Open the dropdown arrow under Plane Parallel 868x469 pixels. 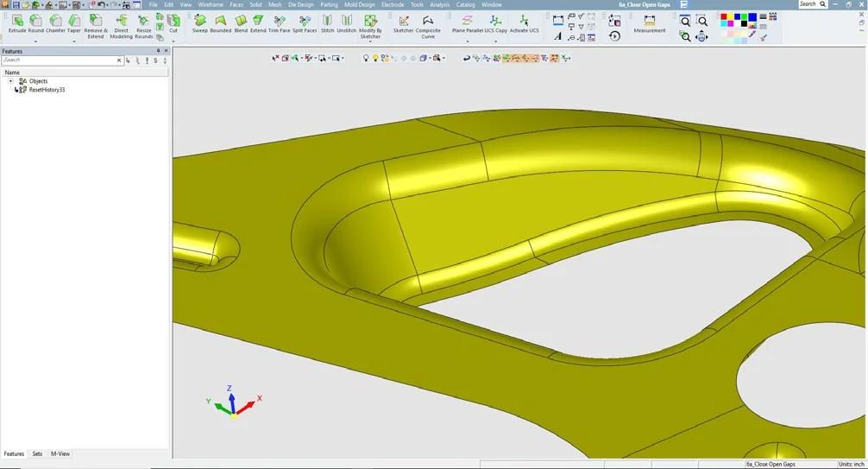[x=467, y=41]
